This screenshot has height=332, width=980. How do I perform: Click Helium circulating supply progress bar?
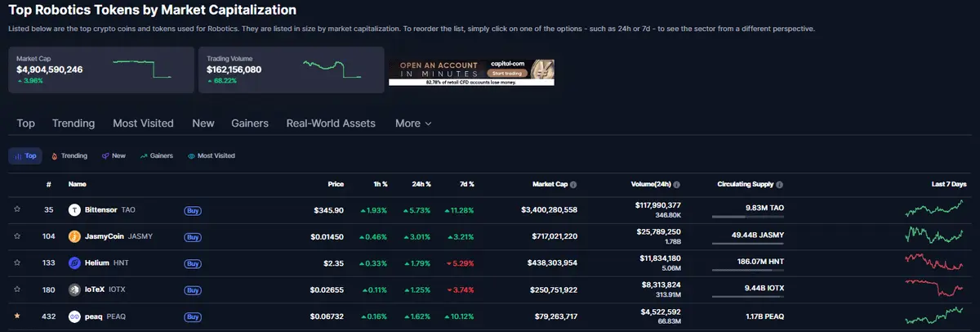coord(747,270)
